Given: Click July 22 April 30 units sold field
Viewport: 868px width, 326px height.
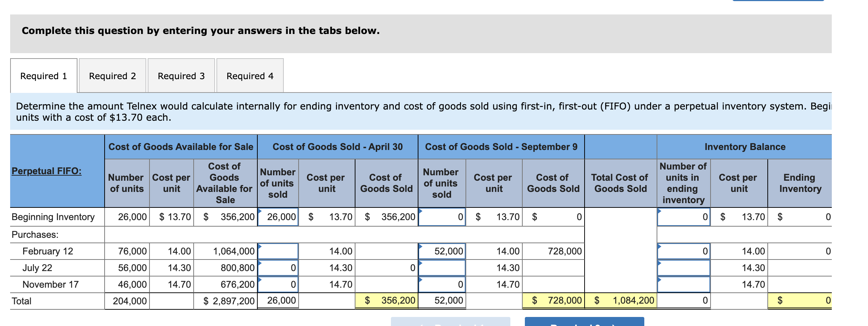Looking at the screenshot, I should [x=278, y=267].
